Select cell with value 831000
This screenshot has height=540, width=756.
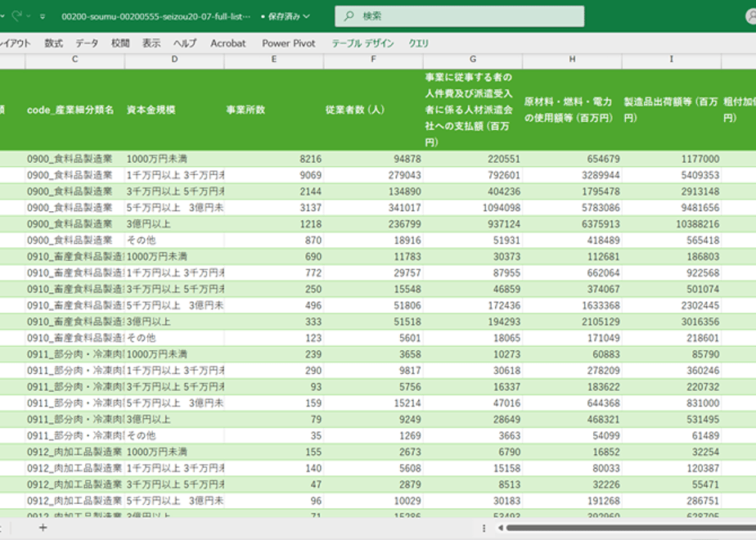pyautogui.click(x=672, y=403)
